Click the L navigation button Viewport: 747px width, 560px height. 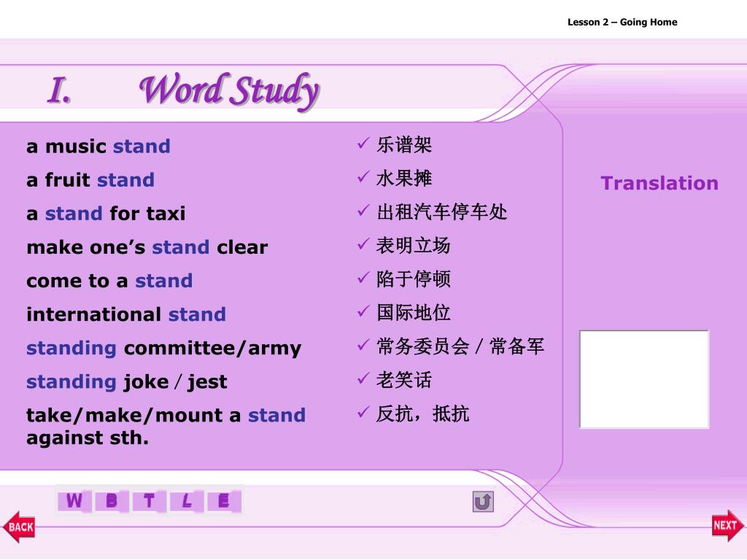pyautogui.click(x=187, y=501)
